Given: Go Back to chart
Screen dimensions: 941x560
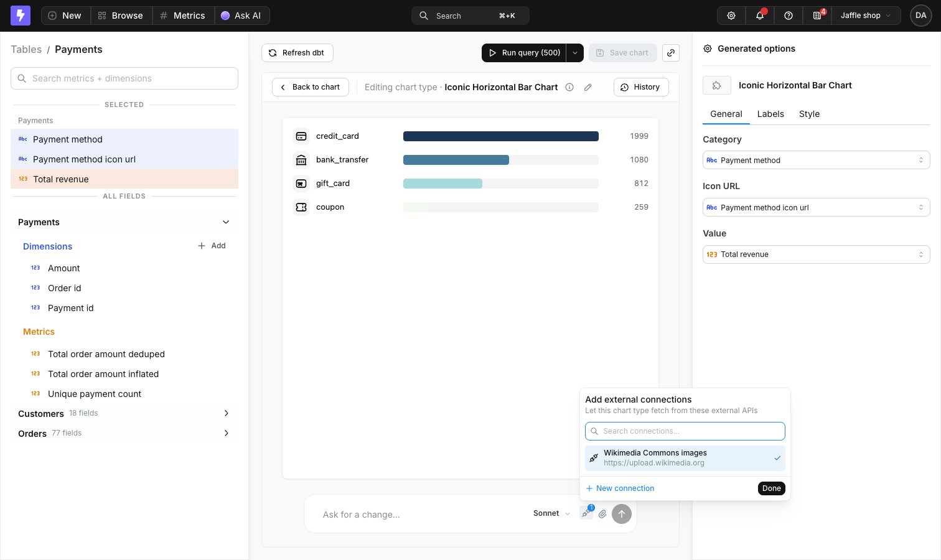Looking at the screenshot, I should click(x=311, y=87).
